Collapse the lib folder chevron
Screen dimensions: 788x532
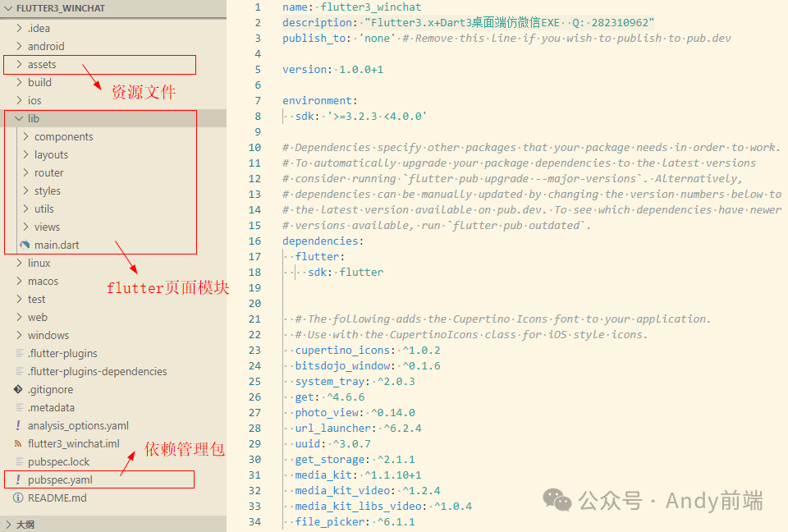pos(19,119)
